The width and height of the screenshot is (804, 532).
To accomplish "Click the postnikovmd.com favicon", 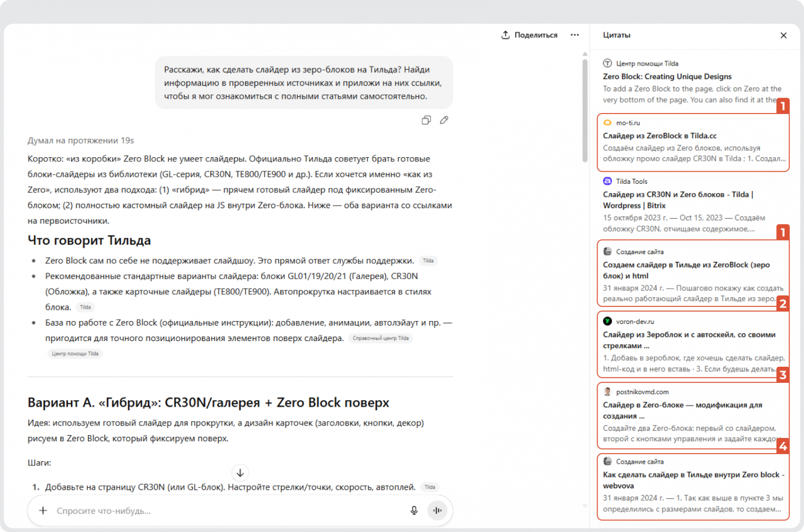I will (608, 392).
